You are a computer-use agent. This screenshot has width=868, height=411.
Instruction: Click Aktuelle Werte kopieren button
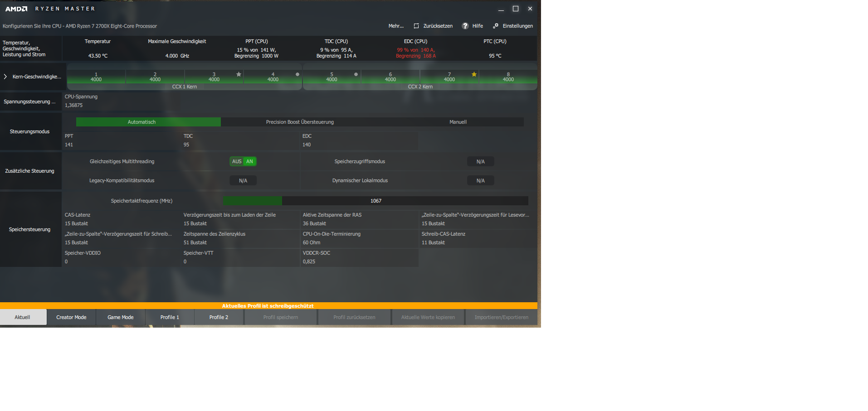click(x=428, y=317)
